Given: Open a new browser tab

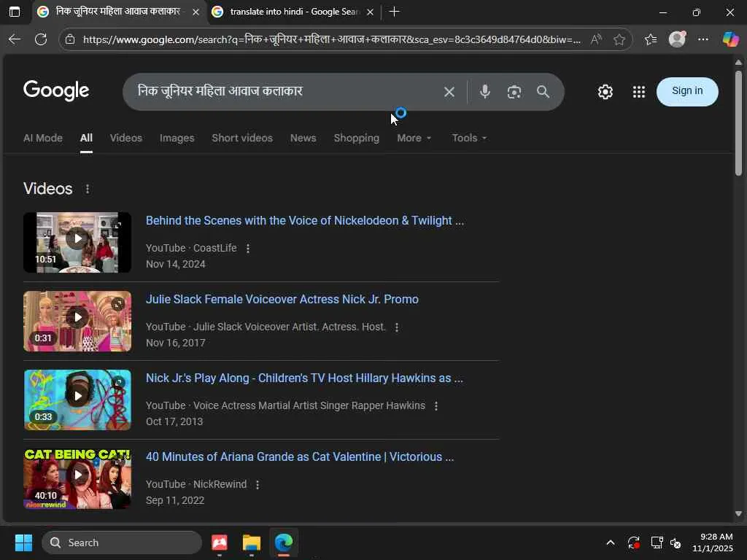Looking at the screenshot, I should click(x=394, y=12).
